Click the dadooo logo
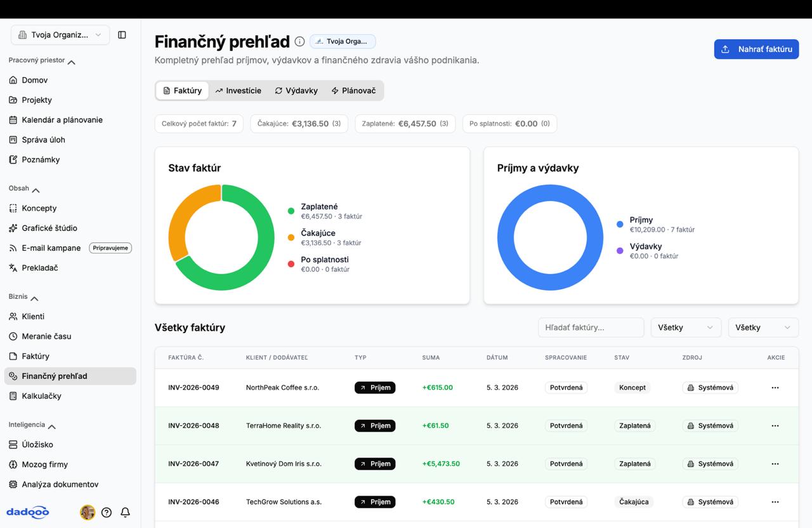The image size is (812, 528). (28, 512)
